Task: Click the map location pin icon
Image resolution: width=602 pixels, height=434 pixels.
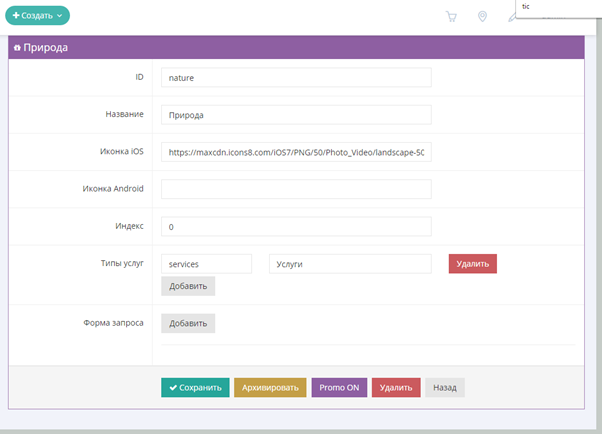Action: 482,16
